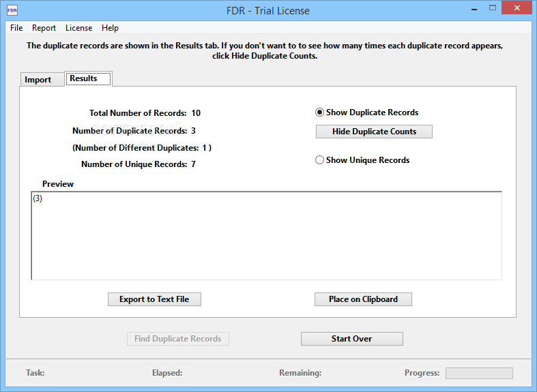Click inside the Preview text area
This screenshot has width=537, height=392.
pyautogui.click(x=266, y=236)
